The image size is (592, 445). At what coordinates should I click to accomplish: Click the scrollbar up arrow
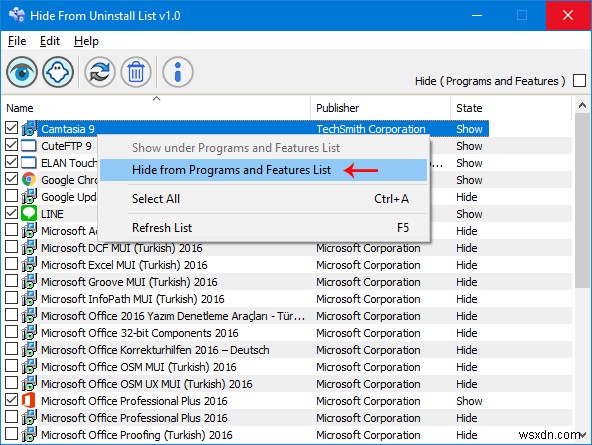click(582, 106)
